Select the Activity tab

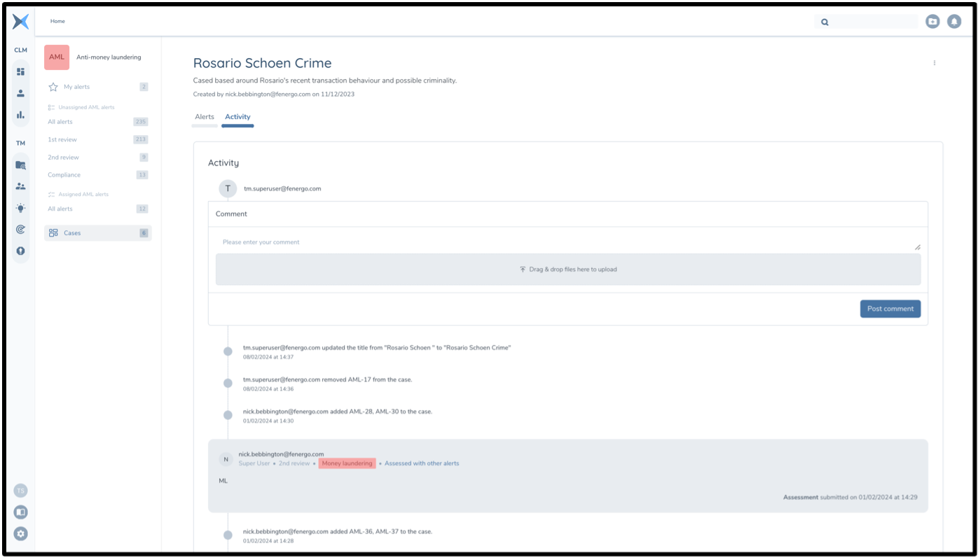237,117
